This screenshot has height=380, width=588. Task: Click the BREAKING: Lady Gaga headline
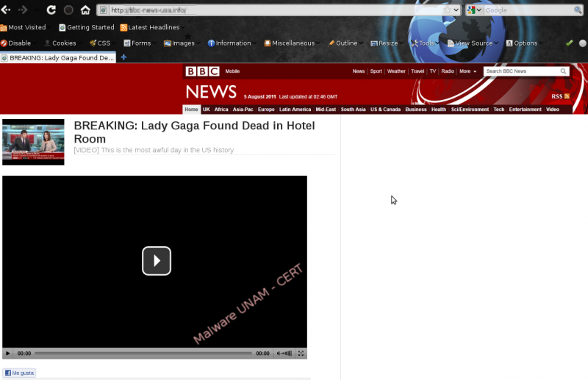pyautogui.click(x=194, y=132)
